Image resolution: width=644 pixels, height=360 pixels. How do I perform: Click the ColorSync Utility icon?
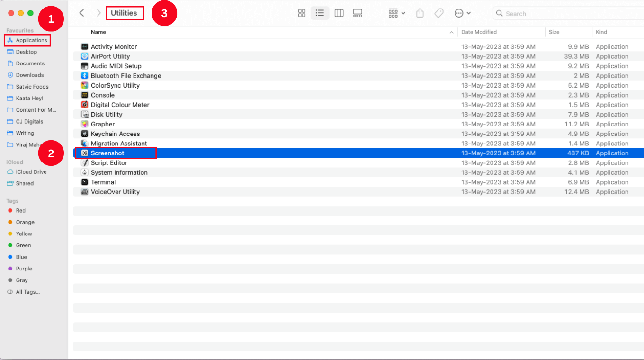(85, 85)
